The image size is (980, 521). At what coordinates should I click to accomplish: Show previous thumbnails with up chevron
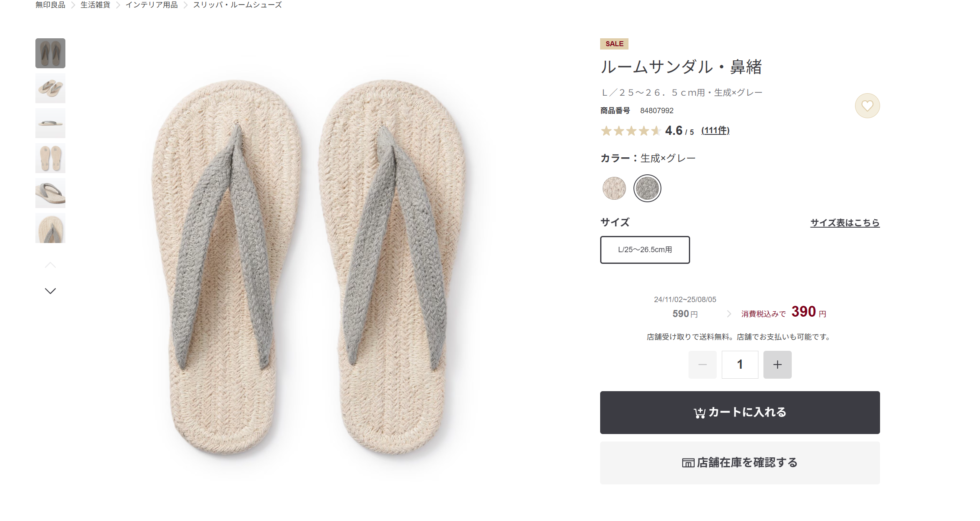(x=50, y=265)
